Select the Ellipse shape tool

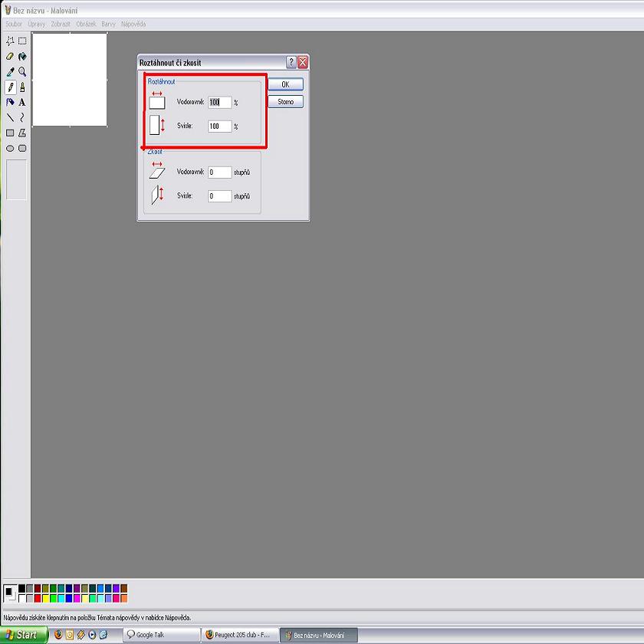pos(10,148)
